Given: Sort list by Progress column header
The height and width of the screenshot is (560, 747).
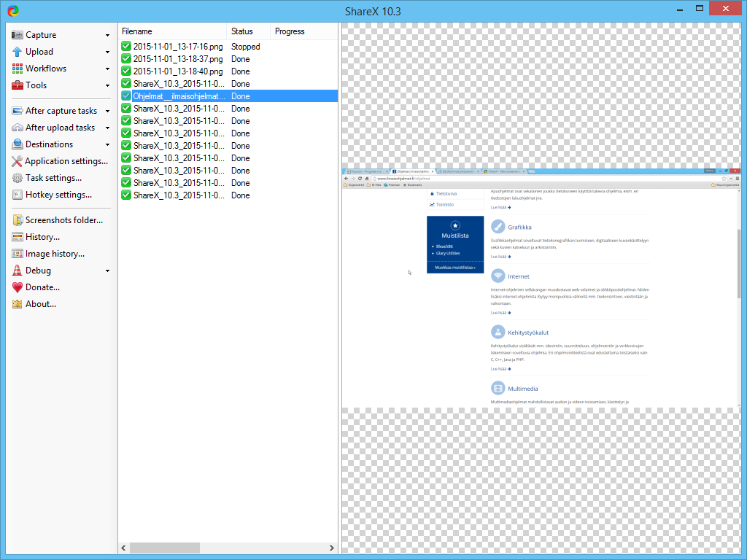Looking at the screenshot, I should tap(303, 31).
